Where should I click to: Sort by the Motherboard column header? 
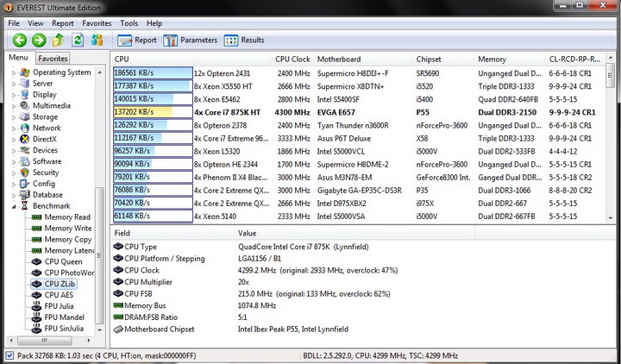coord(363,59)
